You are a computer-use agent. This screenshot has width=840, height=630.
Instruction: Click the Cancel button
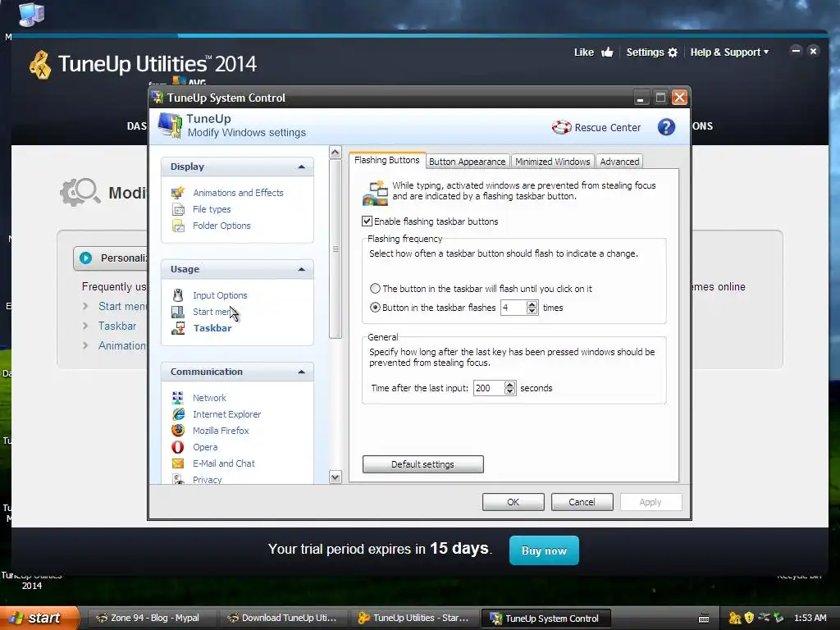click(x=582, y=502)
